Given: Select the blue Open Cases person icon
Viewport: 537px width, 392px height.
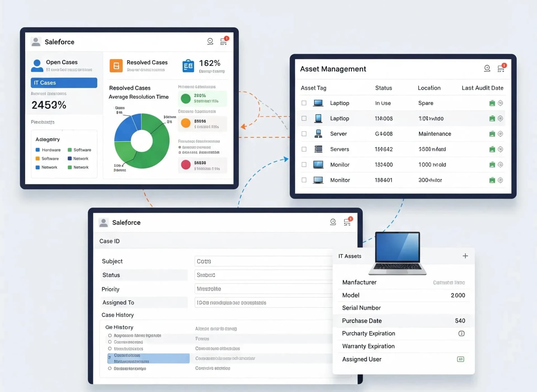Looking at the screenshot, I should coord(36,65).
